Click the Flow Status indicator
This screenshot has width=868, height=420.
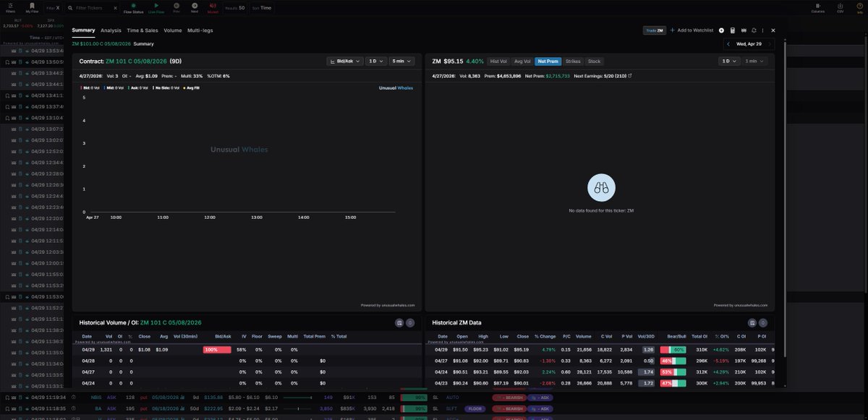[133, 8]
